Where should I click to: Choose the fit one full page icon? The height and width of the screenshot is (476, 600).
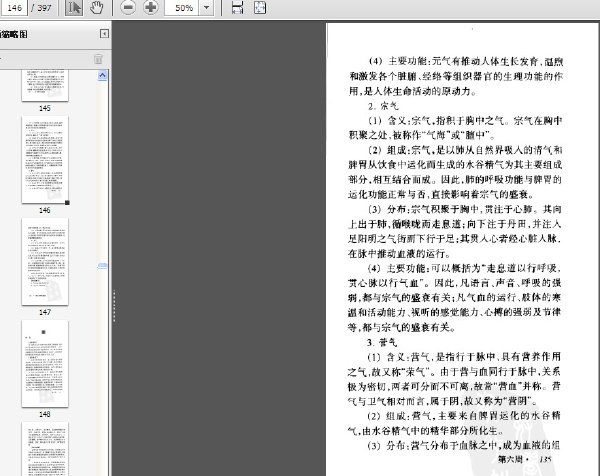pyautogui.click(x=260, y=8)
